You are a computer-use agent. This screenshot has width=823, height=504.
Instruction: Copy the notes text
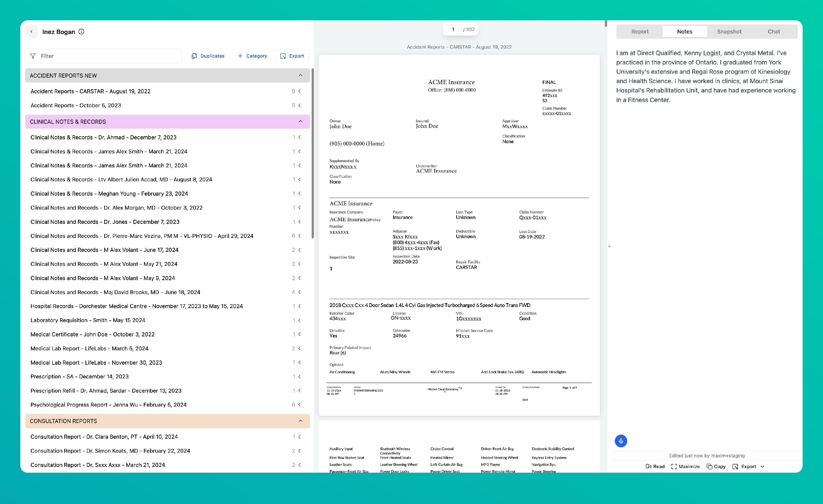716,466
